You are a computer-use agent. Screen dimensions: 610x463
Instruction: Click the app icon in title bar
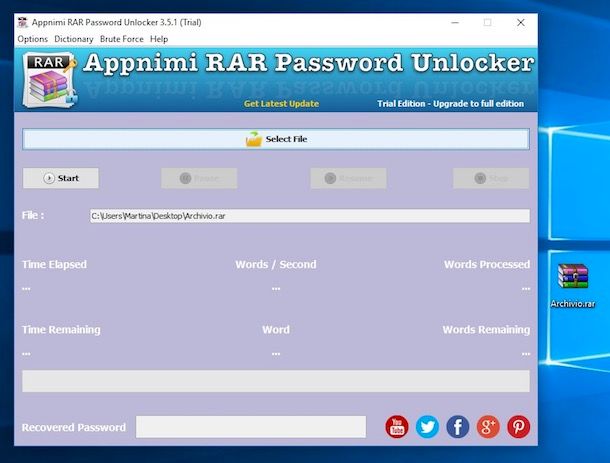click(x=23, y=22)
